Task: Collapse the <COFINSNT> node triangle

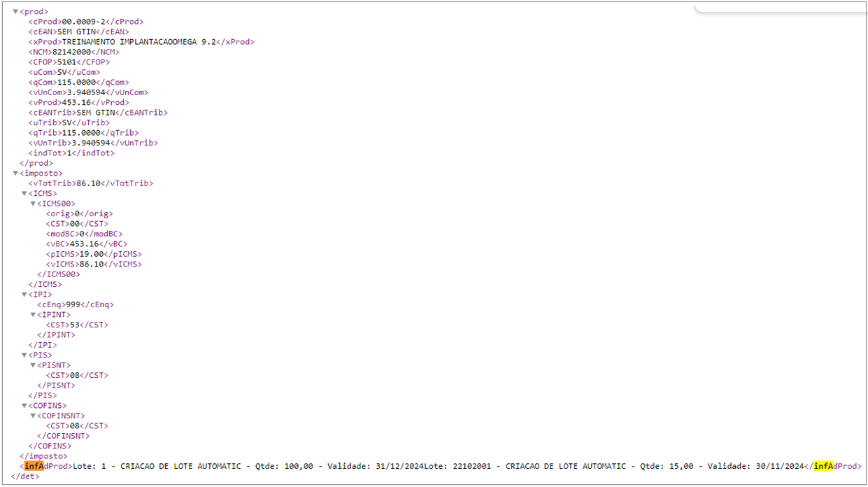Action: [33, 416]
